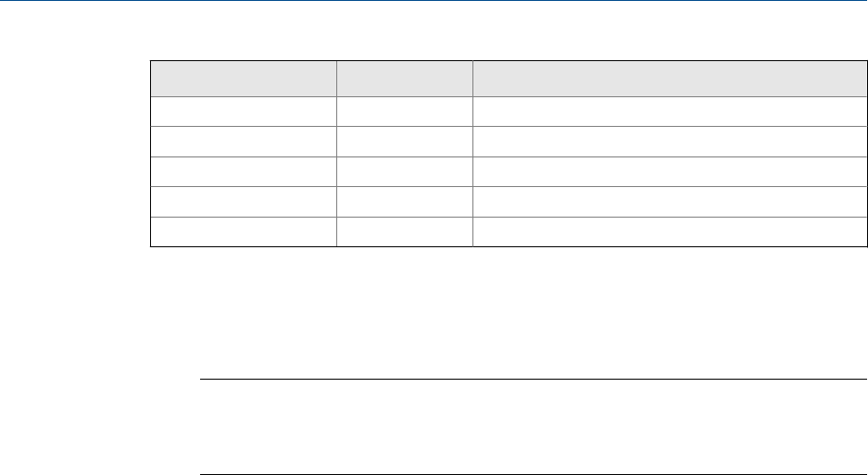
Task: Click last data row, middle column cell
Action: pyautogui.click(x=404, y=231)
